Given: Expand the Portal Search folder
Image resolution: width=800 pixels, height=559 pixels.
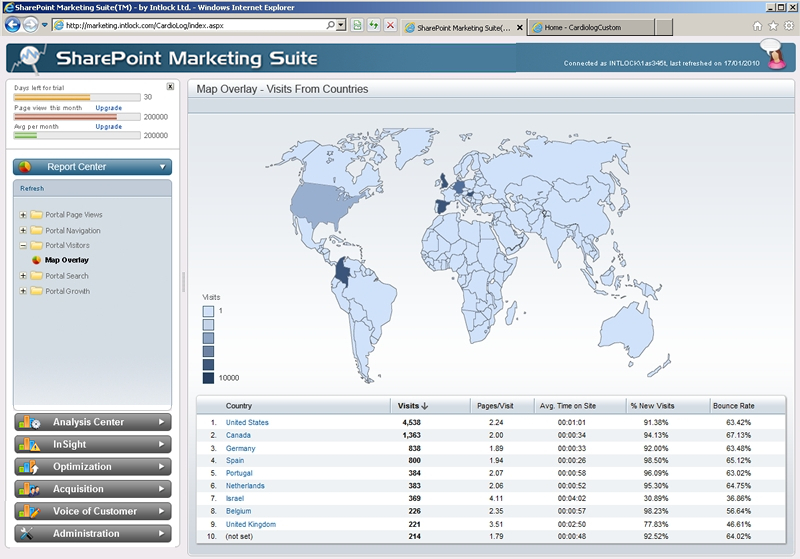Looking at the screenshot, I should point(23,276).
